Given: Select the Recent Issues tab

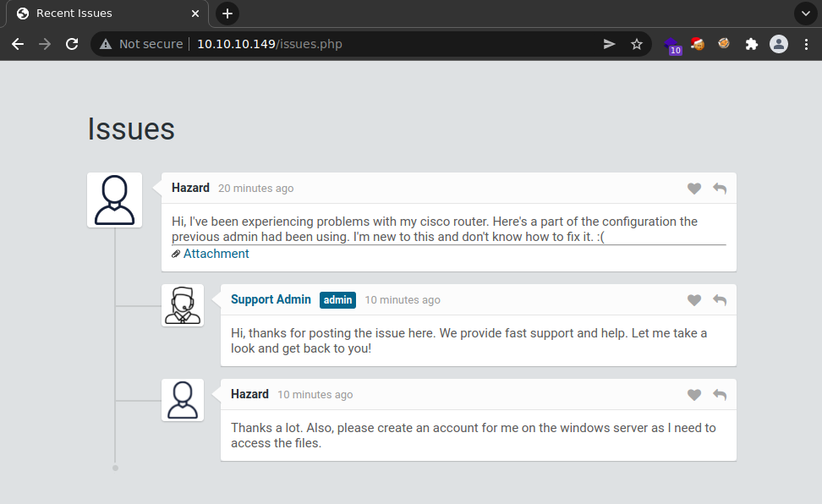Looking at the screenshot, I should (101, 14).
